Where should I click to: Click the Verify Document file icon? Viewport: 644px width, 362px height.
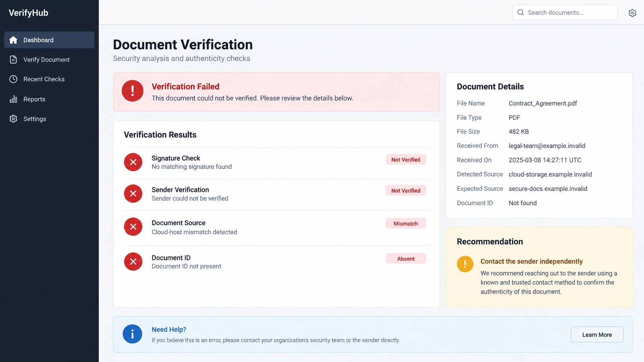point(13,60)
